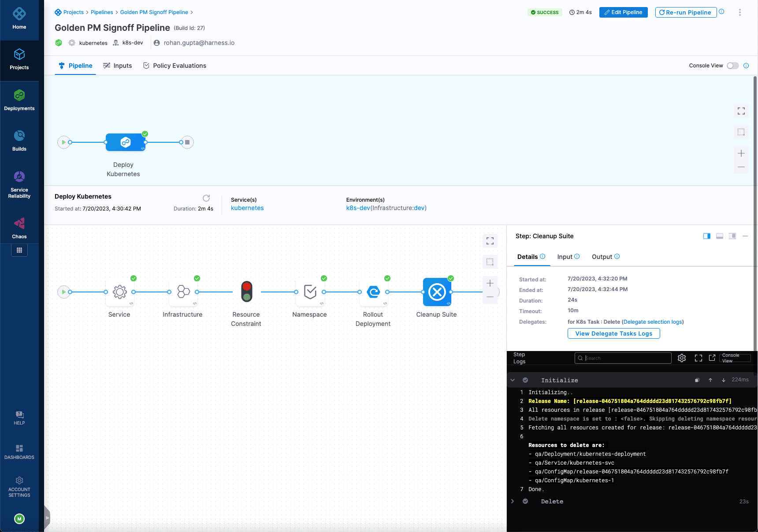This screenshot has height=532, width=758.
Task: Select the right-pane layout view icon
Action: tap(732, 236)
